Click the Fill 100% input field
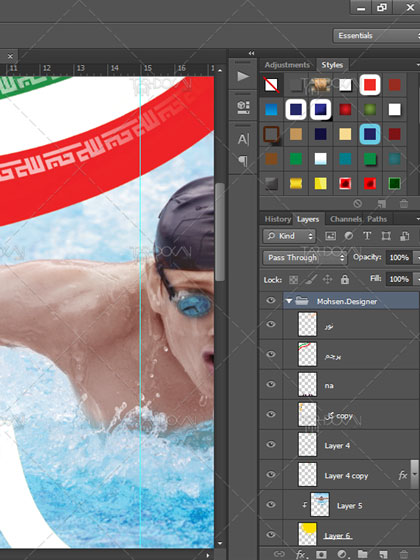Viewport: 420px width, 560px height. (x=399, y=279)
